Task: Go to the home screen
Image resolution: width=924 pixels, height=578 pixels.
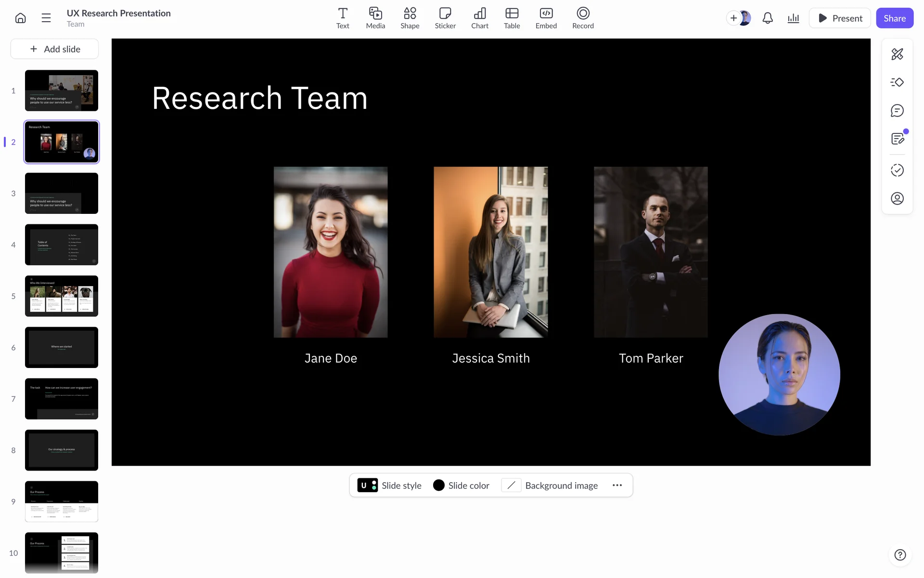Action: pyautogui.click(x=20, y=18)
